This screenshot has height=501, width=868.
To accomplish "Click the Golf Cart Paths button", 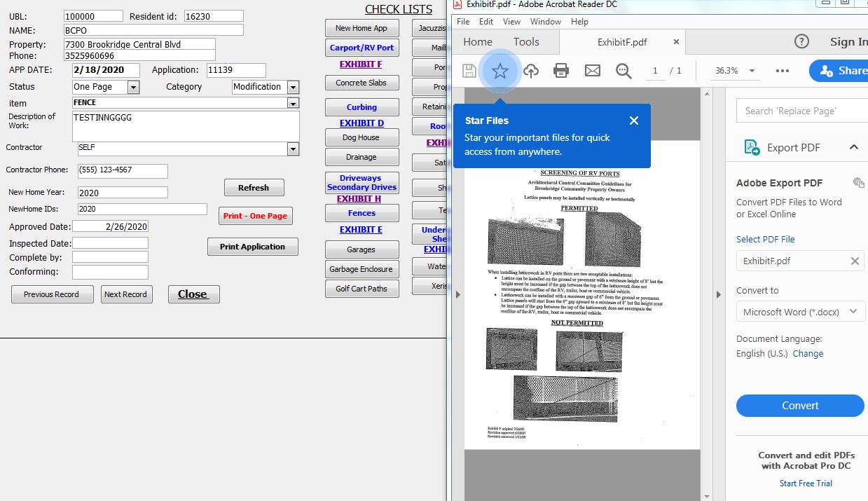I will [x=361, y=289].
